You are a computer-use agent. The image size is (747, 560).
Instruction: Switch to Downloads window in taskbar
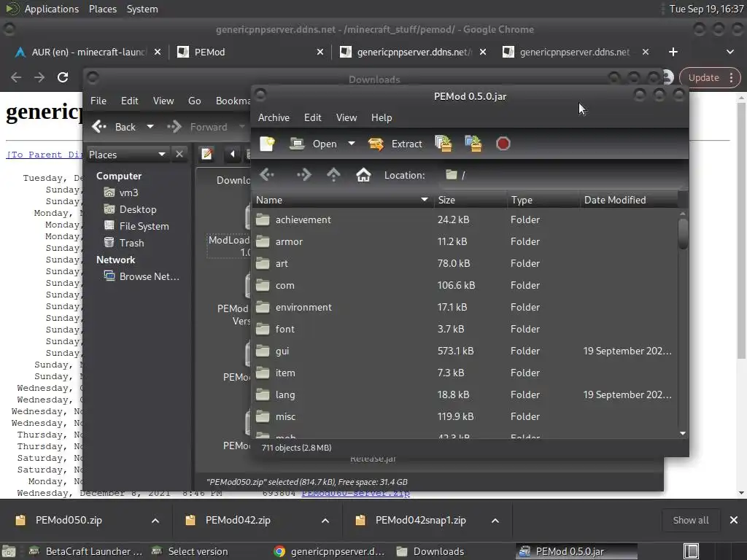tap(431, 551)
